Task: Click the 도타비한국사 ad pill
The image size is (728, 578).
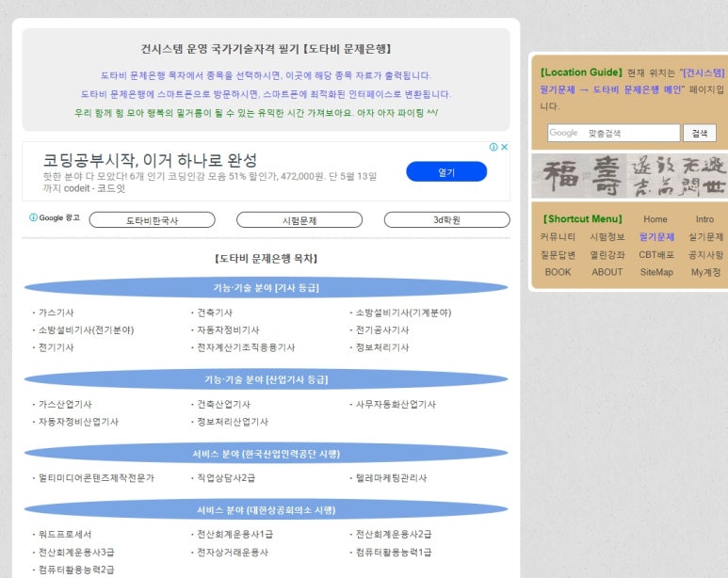Action: click(x=152, y=220)
